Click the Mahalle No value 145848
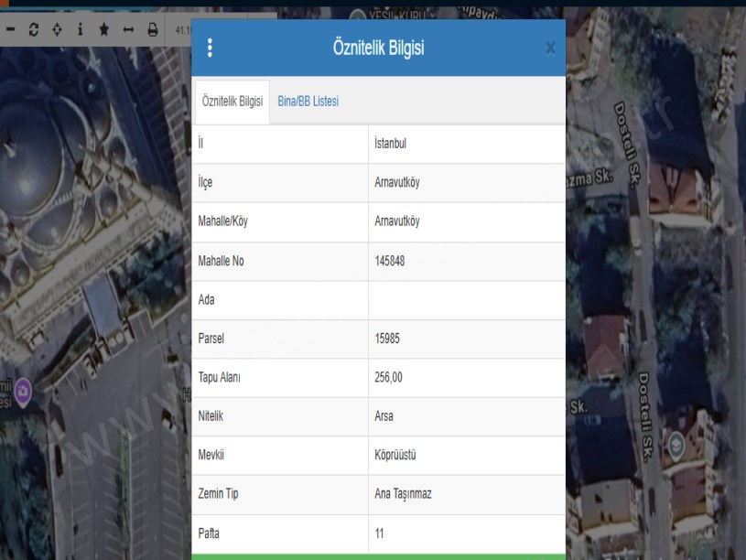746x560 pixels. coord(390,261)
